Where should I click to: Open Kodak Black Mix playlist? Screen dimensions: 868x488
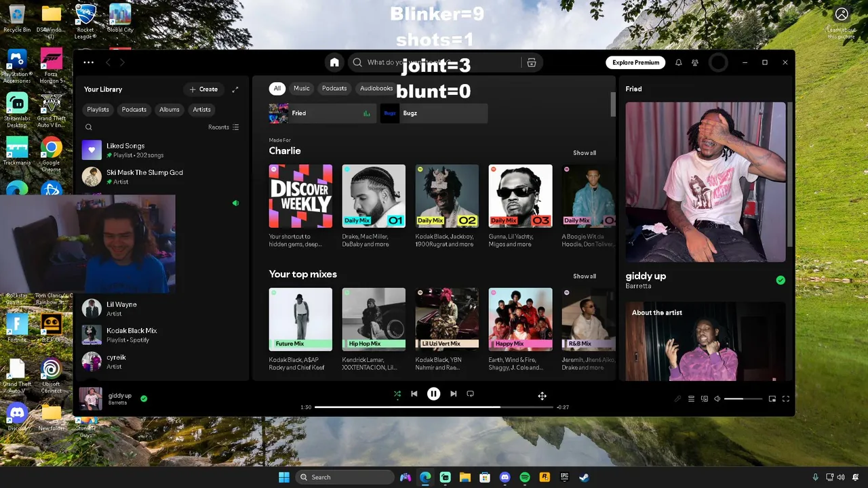(x=161, y=335)
